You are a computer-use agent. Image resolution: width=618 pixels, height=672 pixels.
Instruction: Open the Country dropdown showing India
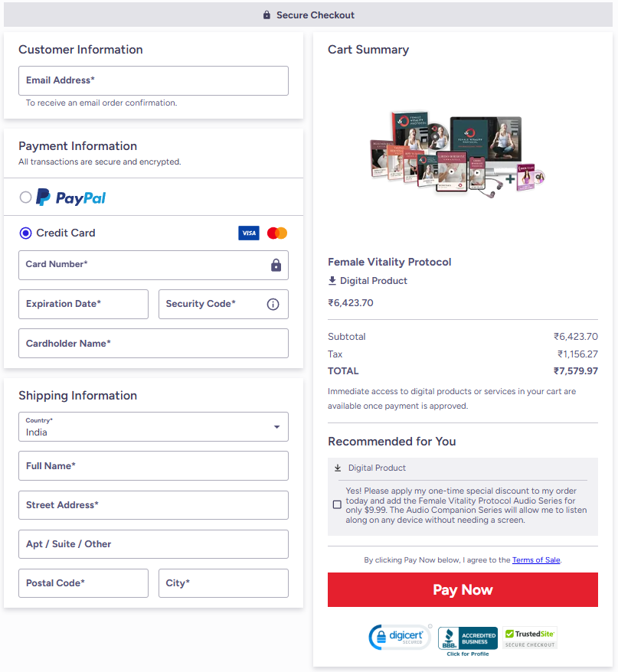point(153,427)
